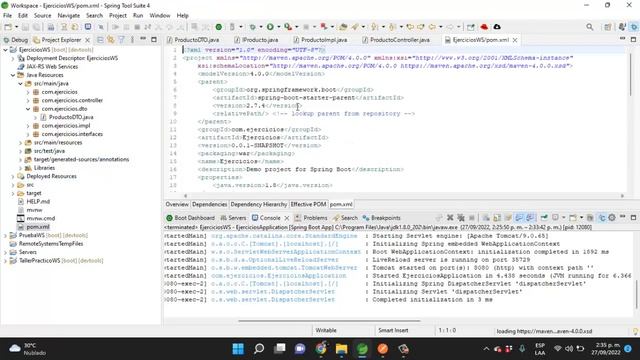
Task: Close the EjerciciosWS/pom.xml editor tab
Action: (515, 40)
